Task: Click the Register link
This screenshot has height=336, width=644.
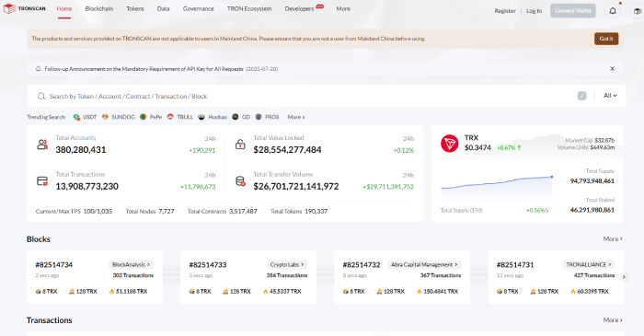Action: 505,11
